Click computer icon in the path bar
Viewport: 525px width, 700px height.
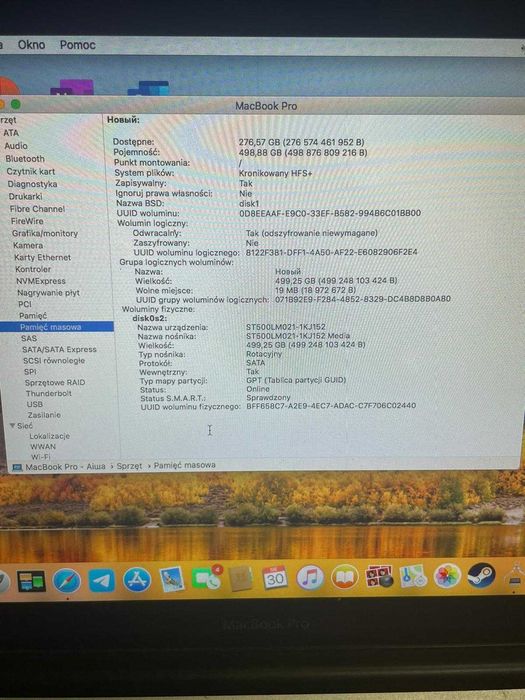[x=17, y=467]
